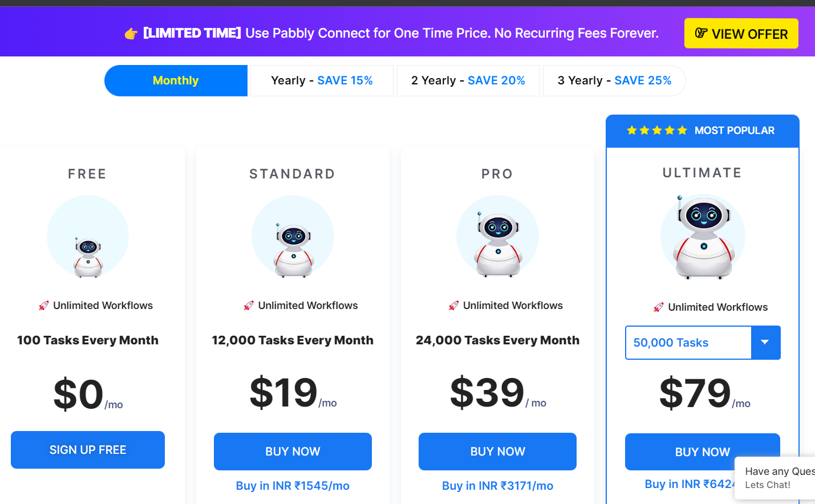The width and height of the screenshot is (815, 504).
Task: Switch to 2 Yearly billing option
Action: (x=468, y=80)
